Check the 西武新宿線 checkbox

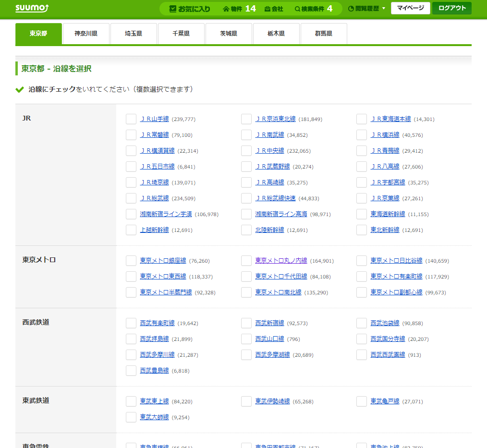(246, 323)
